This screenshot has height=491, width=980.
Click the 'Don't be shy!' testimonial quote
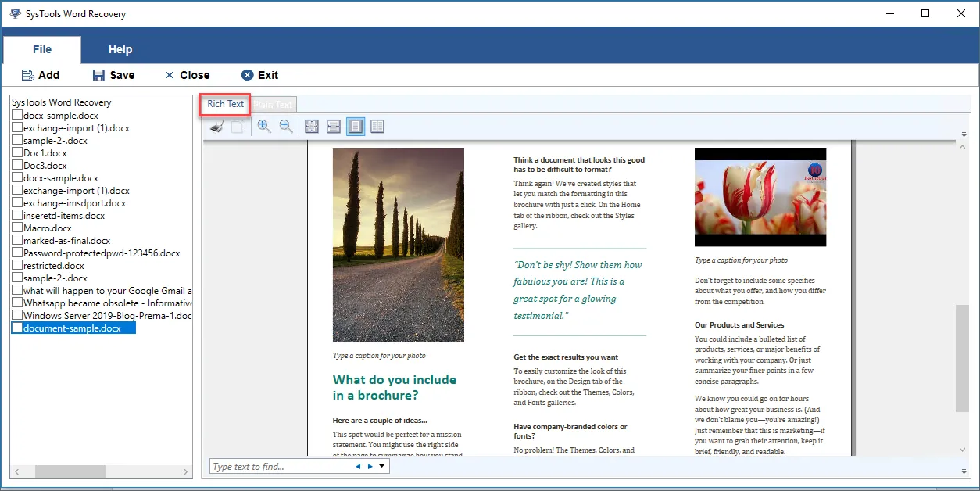tap(578, 290)
